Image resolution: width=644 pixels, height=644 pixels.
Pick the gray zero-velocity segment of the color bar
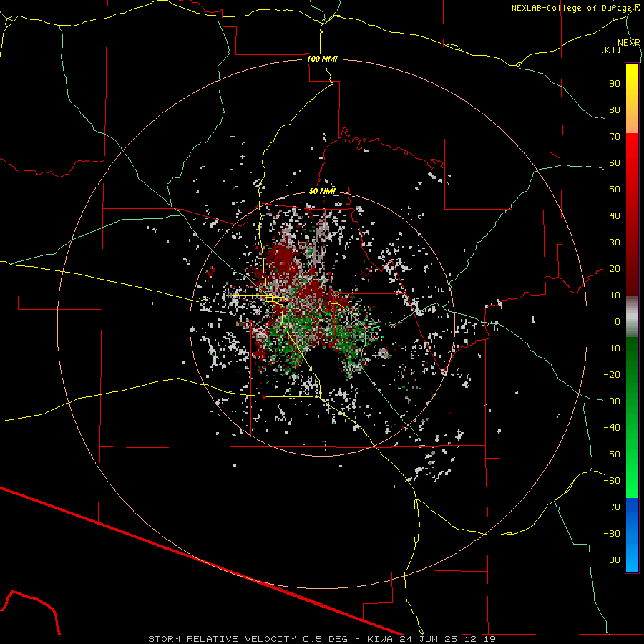click(x=632, y=317)
